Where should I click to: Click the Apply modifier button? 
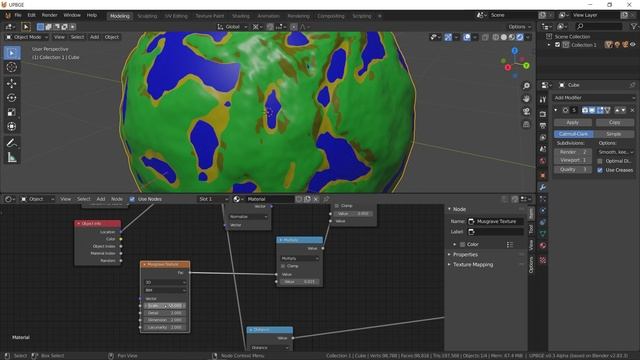coord(573,122)
